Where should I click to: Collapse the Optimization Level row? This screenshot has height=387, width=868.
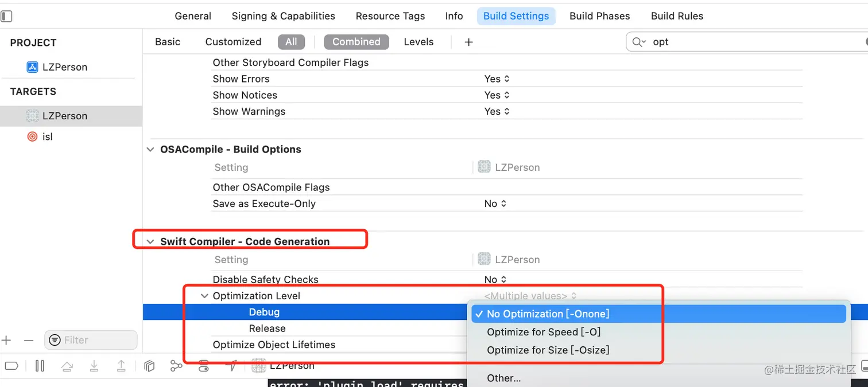(204, 296)
